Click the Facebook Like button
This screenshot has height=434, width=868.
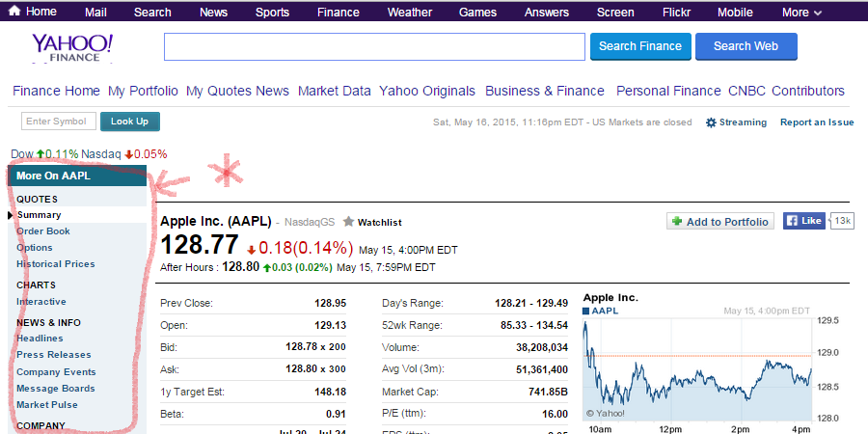pyautogui.click(x=803, y=221)
